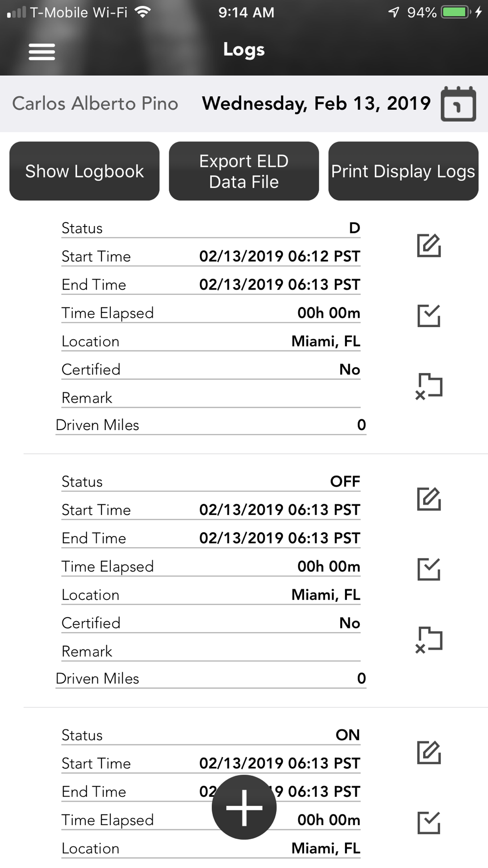Screen dimensions: 488x868
Task: Tap the Remark field of D entry
Action: 211,398
